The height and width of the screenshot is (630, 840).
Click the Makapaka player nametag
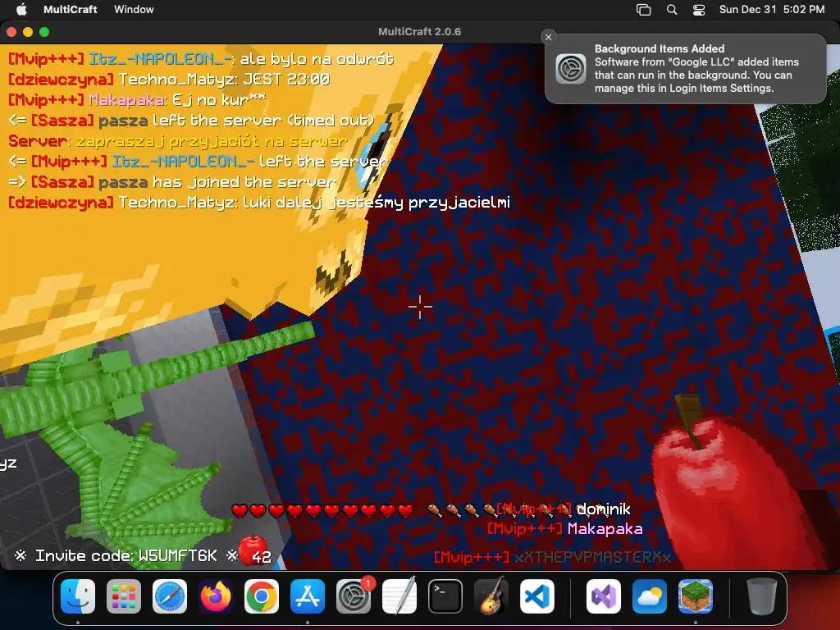click(x=564, y=529)
